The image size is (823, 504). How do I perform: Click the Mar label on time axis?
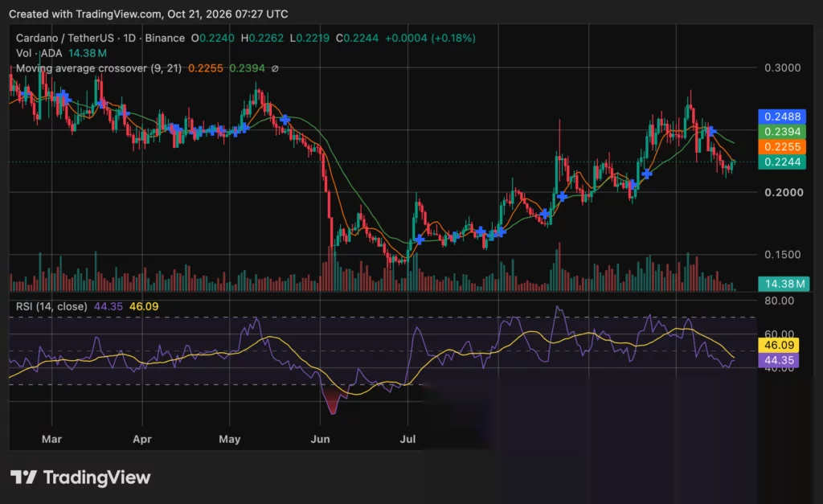(51, 439)
